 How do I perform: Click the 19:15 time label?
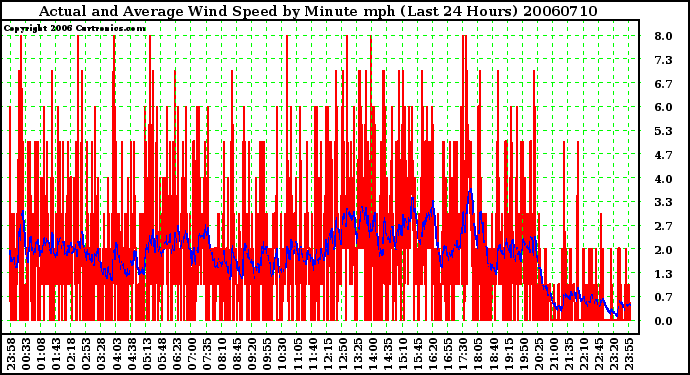(508, 354)
